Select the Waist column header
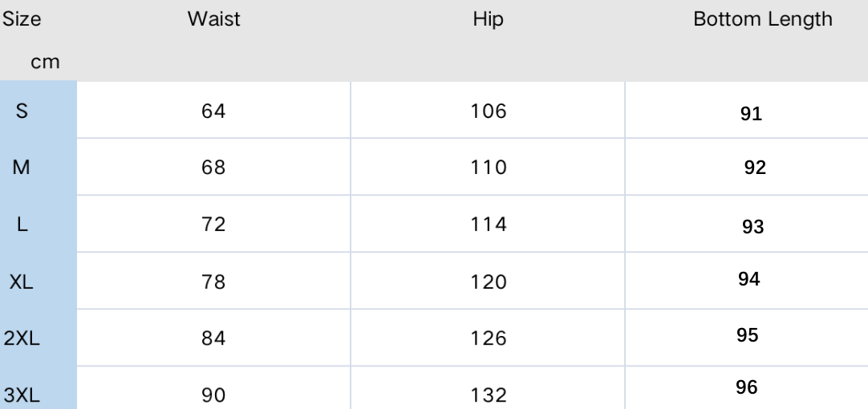Screen dimensions: 868x409 tap(213, 18)
